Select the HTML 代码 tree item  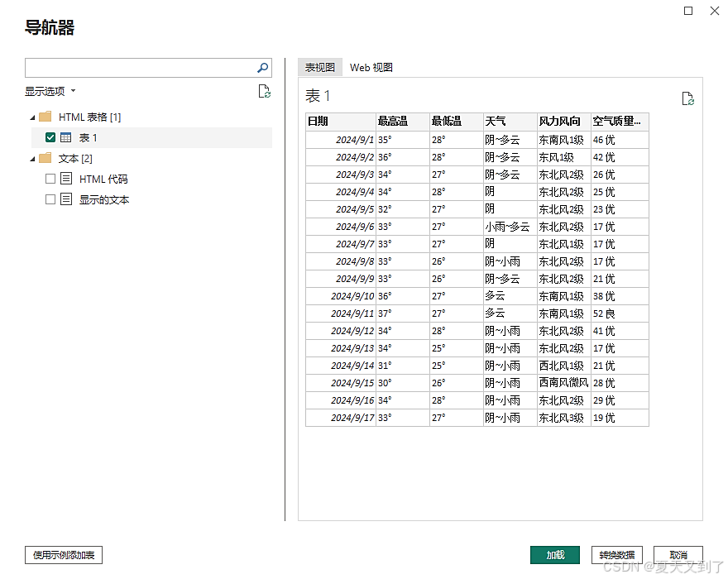(x=103, y=179)
